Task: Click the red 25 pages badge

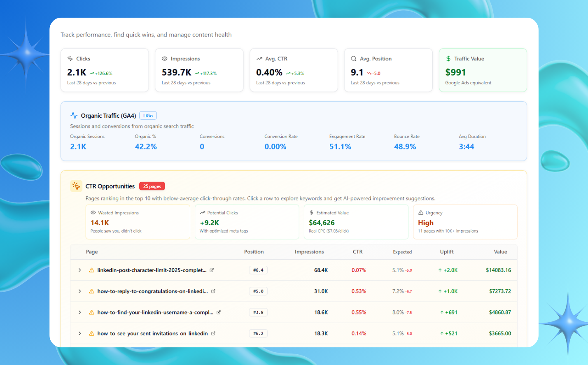Action: (x=152, y=186)
